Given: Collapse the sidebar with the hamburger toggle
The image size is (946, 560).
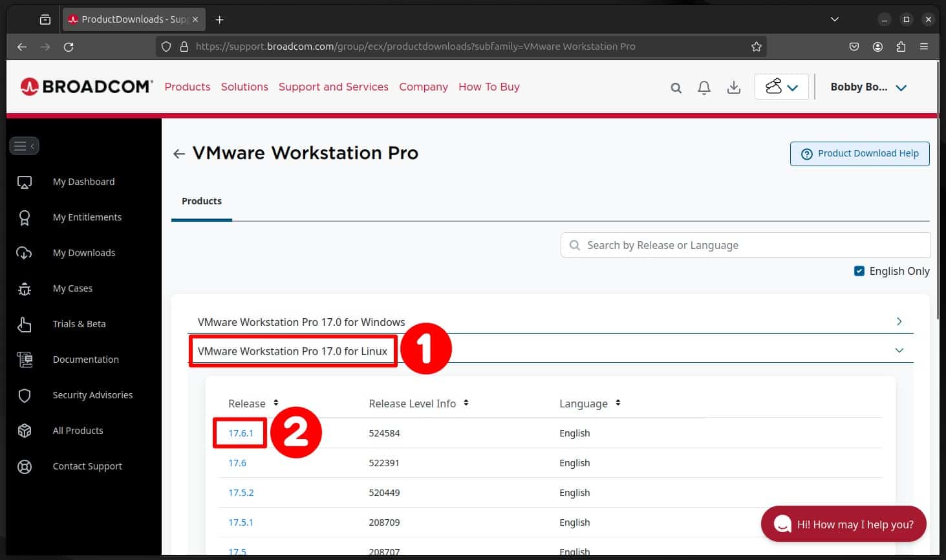Looking at the screenshot, I should point(24,145).
